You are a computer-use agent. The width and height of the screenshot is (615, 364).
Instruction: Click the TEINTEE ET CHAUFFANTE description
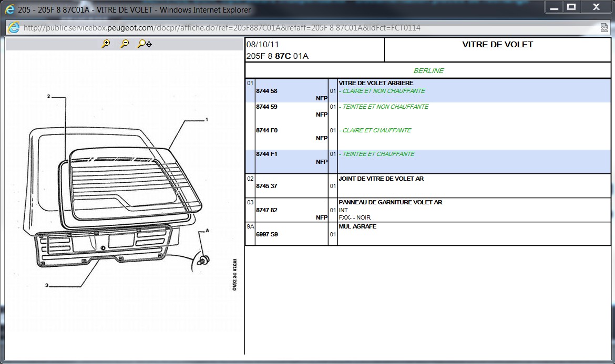(378, 154)
